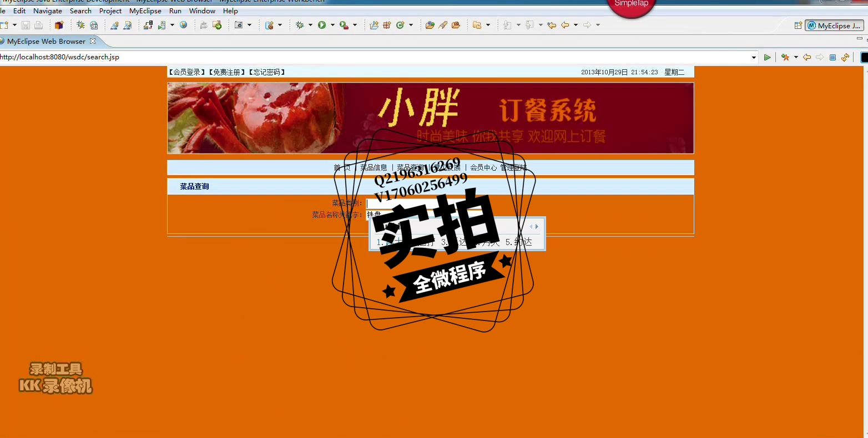Open the Help menu
The image size is (868, 438).
point(230,11)
